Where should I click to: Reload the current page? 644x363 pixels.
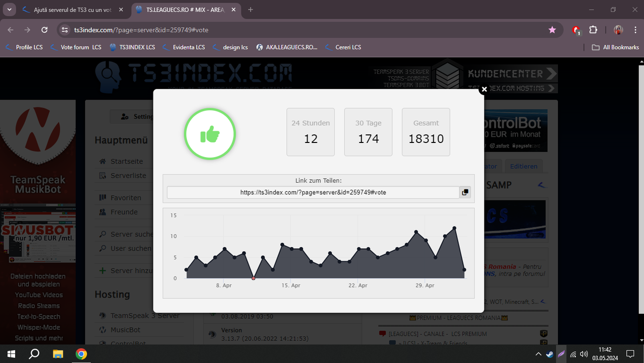(x=44, y=30)
